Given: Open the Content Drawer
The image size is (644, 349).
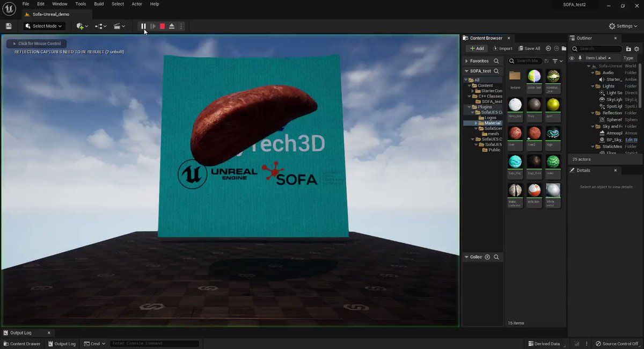Looking at the screenshot, I should click(x=22, y=344).
